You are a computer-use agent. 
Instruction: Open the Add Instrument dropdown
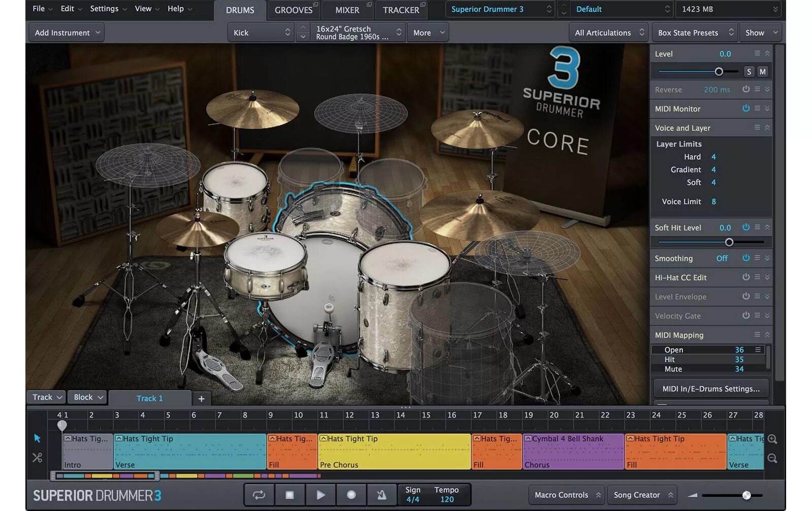66,32
